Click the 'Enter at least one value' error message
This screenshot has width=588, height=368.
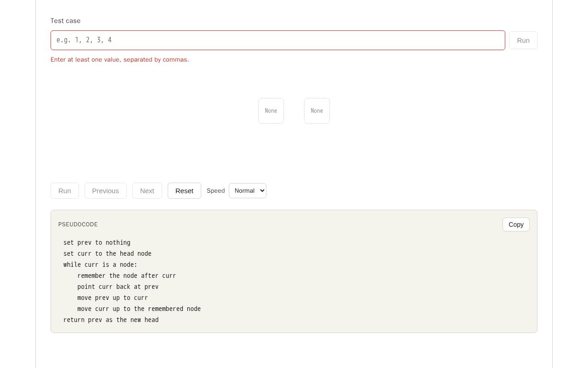pyautogui.click(x=120, y=59)
